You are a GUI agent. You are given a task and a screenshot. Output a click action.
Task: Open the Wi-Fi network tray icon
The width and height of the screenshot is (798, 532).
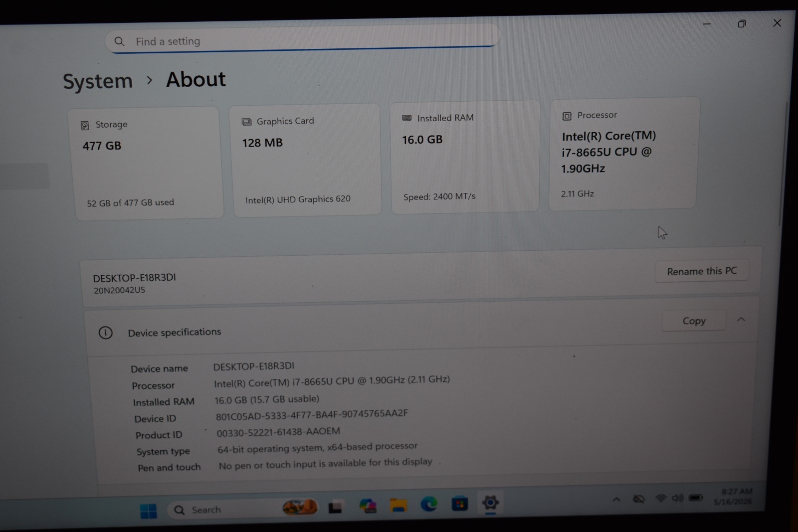[661, 498]
